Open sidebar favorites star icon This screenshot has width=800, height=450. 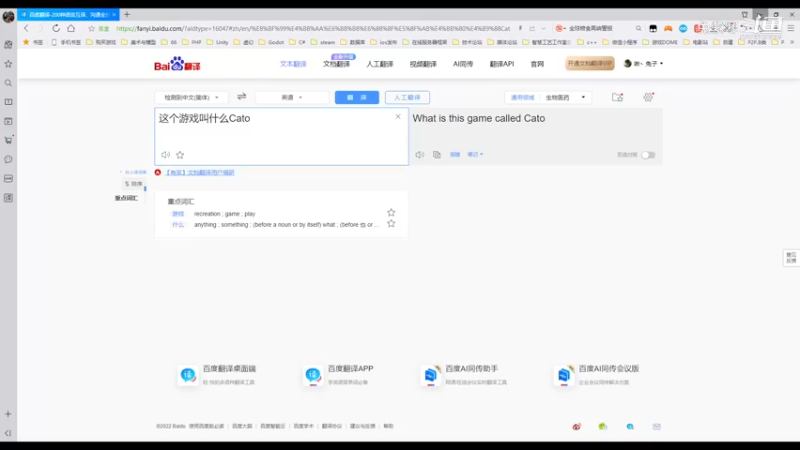8,64
